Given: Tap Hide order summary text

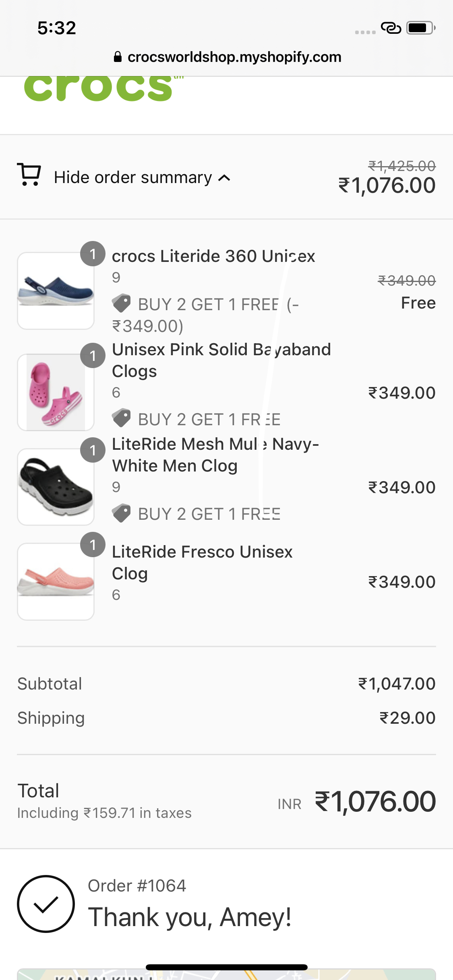Looking at the screenshot, I should [132, 177].
